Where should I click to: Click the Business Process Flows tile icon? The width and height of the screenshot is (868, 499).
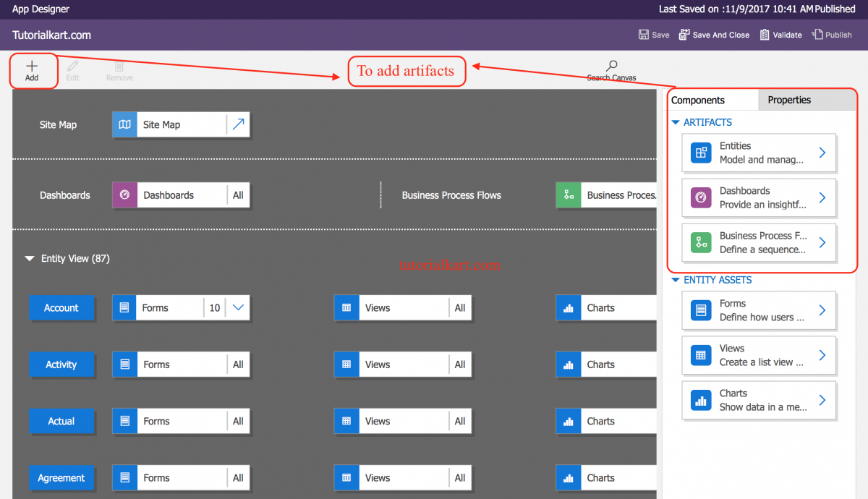pos(569,195)
